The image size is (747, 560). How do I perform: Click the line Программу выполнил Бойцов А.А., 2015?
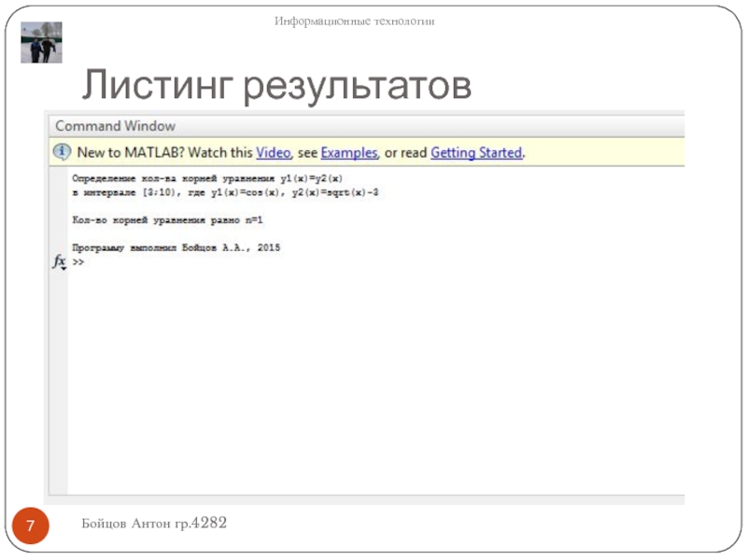coord(176,248)
